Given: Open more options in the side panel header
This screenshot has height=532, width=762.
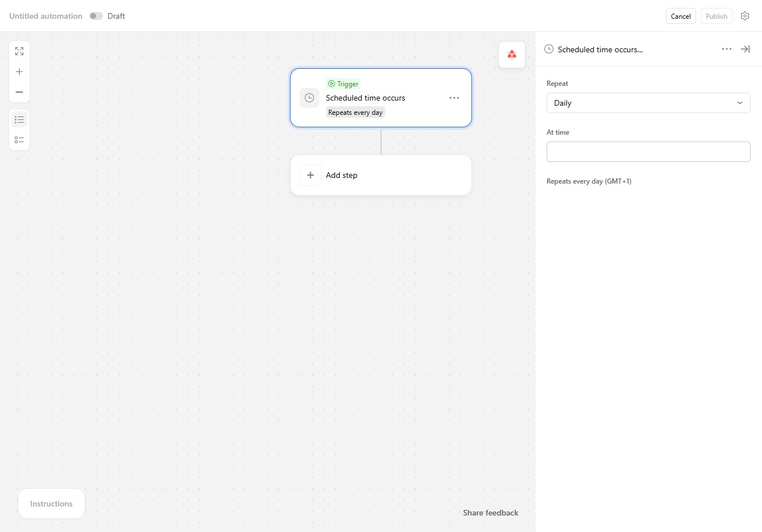Looking at the screenshot, I should point(727,49).
